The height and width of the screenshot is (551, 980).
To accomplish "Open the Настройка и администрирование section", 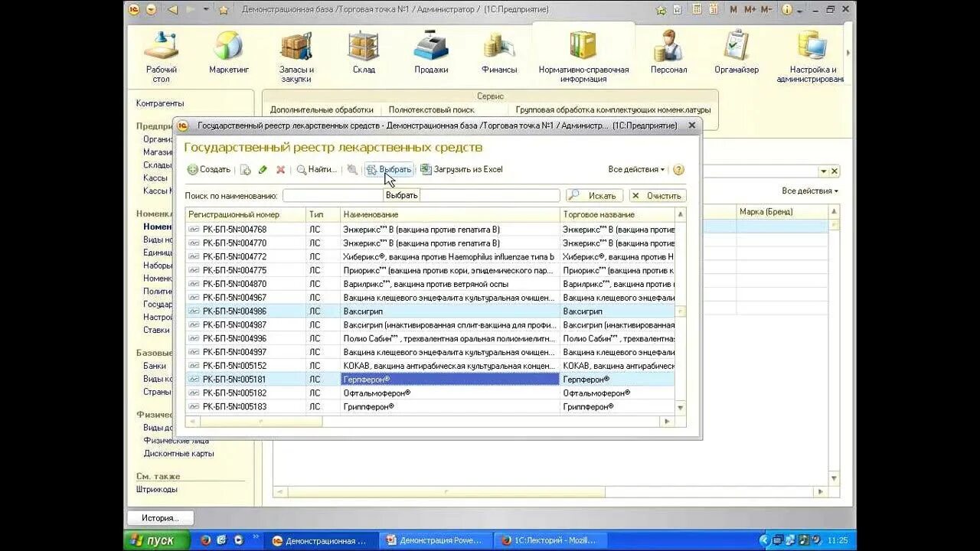I will pos(813,57).
